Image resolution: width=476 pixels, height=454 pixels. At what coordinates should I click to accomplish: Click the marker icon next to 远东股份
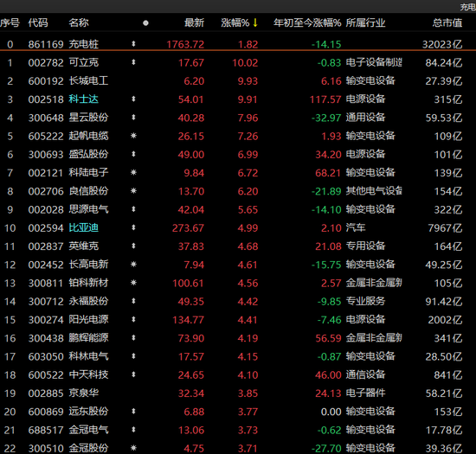[133, 412]
